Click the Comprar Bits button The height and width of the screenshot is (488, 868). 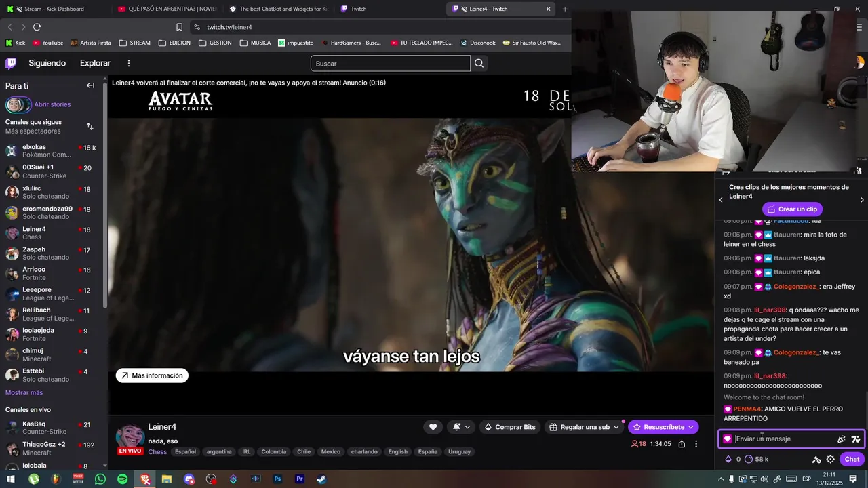point(509,427)
